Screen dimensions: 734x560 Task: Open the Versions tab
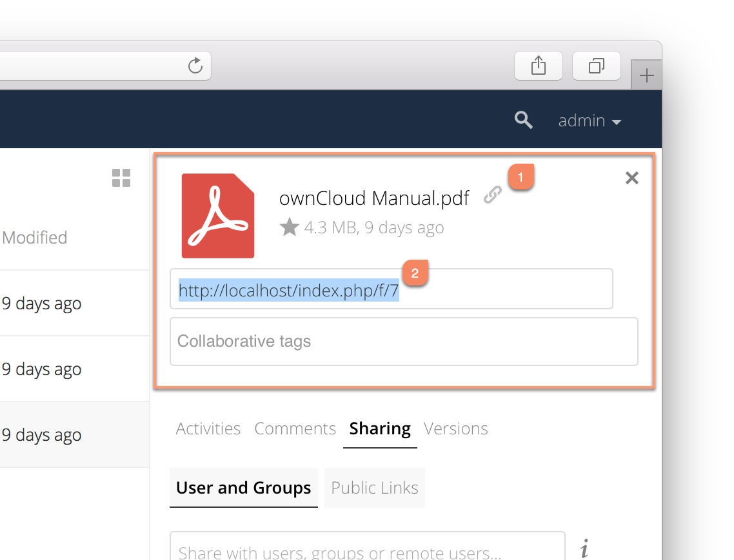click(x=455, y=428)
